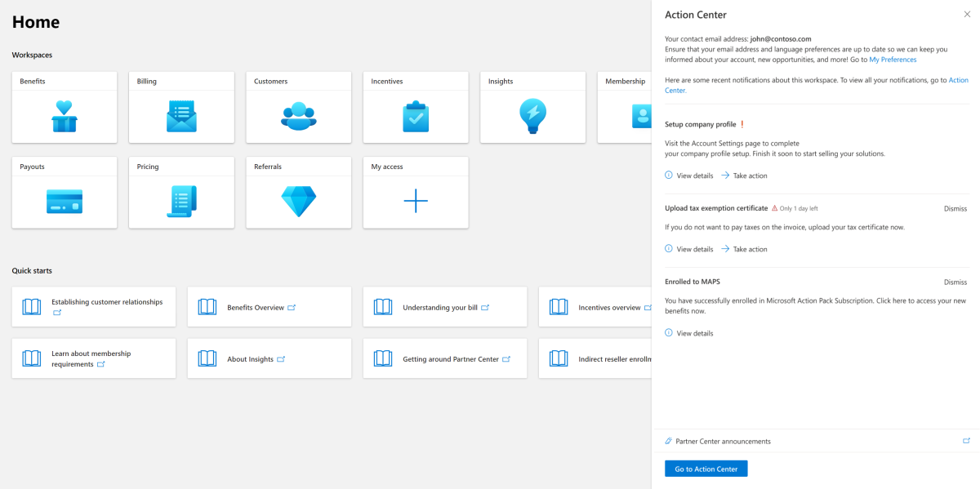Open the Benefits workspace gift icon
The width and height of the screenshot is (980, 489).
click(64, 116)
